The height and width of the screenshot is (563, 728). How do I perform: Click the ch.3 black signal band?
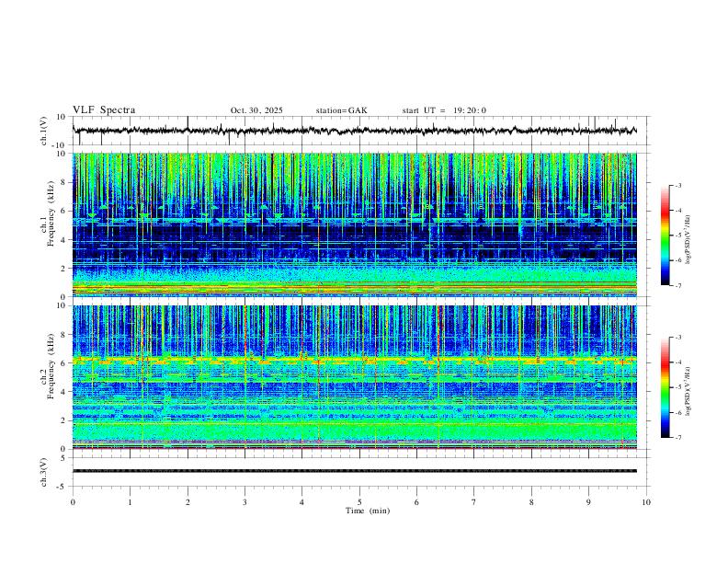click(355, 471)
